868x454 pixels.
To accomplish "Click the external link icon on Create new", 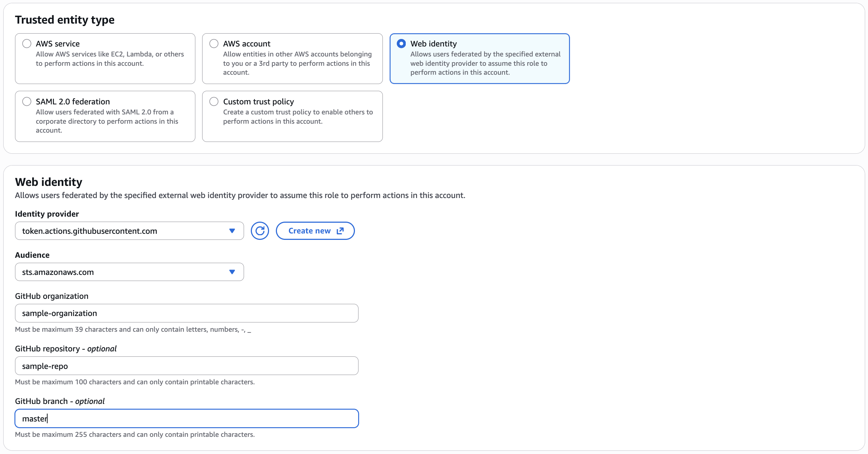I will click(x=340, y=231).
